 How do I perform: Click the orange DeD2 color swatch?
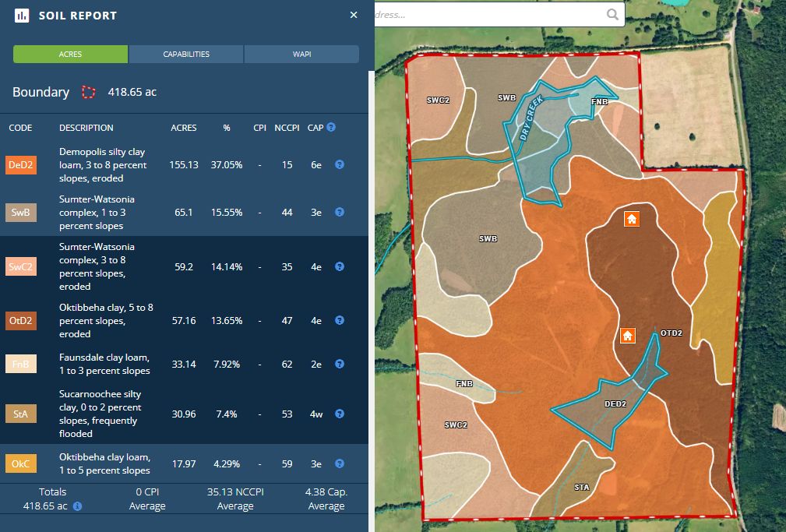point(21,164)
